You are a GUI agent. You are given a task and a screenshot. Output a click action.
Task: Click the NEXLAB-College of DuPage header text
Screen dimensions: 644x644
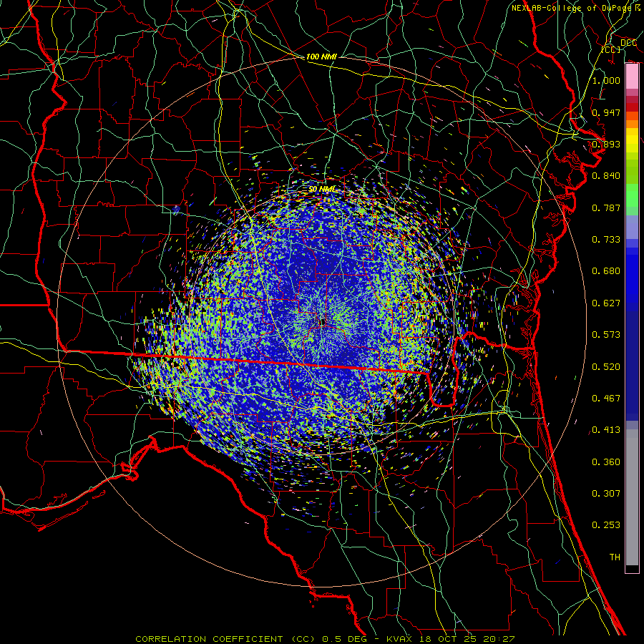(x=571, y=8)
